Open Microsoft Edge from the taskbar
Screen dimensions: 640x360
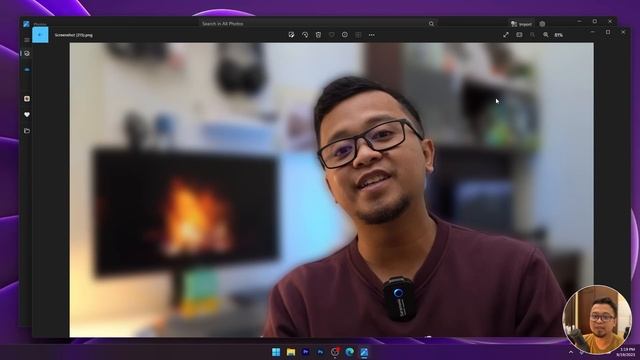pyautogui.click(x=349, y=352)
